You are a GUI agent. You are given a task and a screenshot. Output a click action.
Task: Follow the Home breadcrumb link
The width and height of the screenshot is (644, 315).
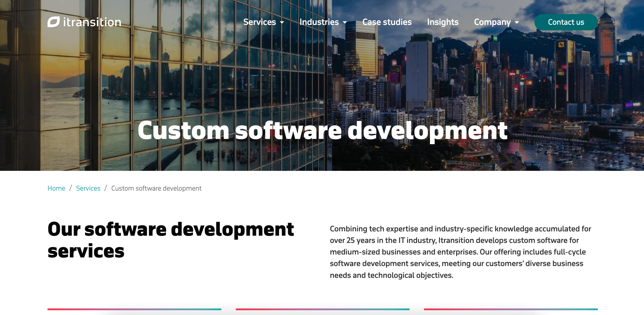(56, 188)
